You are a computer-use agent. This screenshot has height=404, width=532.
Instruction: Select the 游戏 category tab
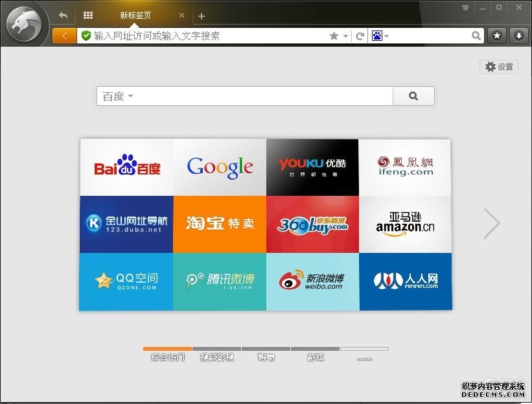[315, 355]
